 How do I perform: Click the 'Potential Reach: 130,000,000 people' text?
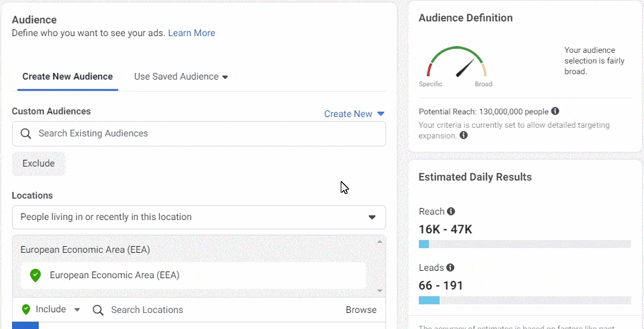pos(484,112)
